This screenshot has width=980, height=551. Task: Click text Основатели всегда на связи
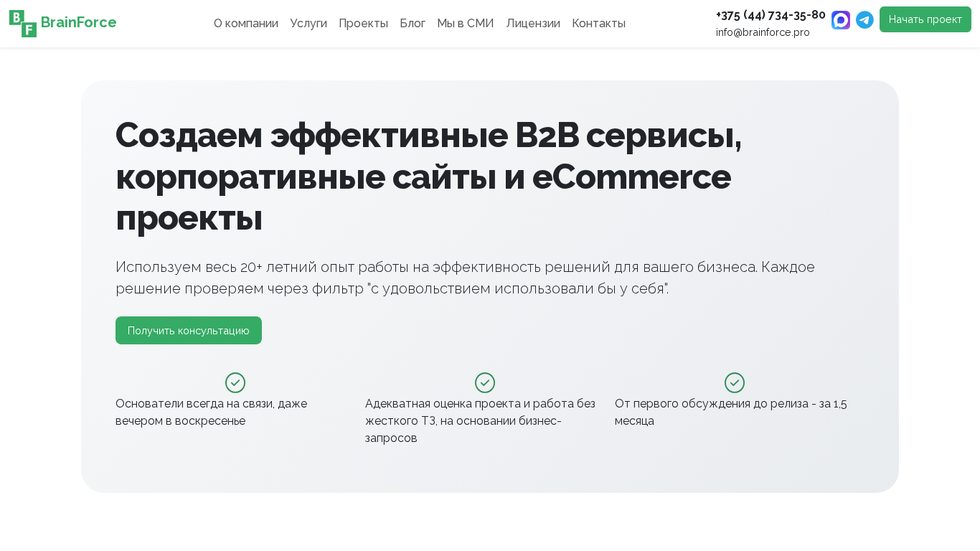(x=211, y=413)
